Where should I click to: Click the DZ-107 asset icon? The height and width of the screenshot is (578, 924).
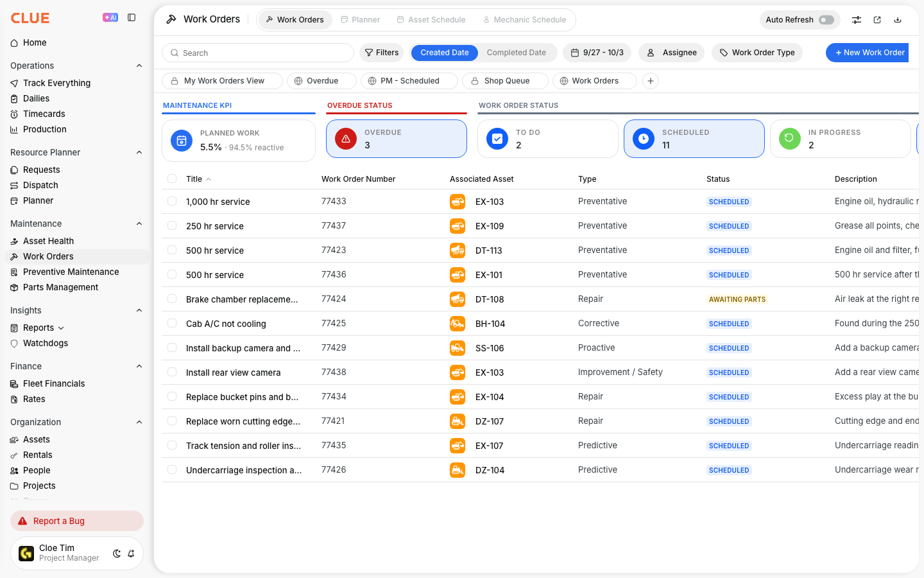[458, 421]
